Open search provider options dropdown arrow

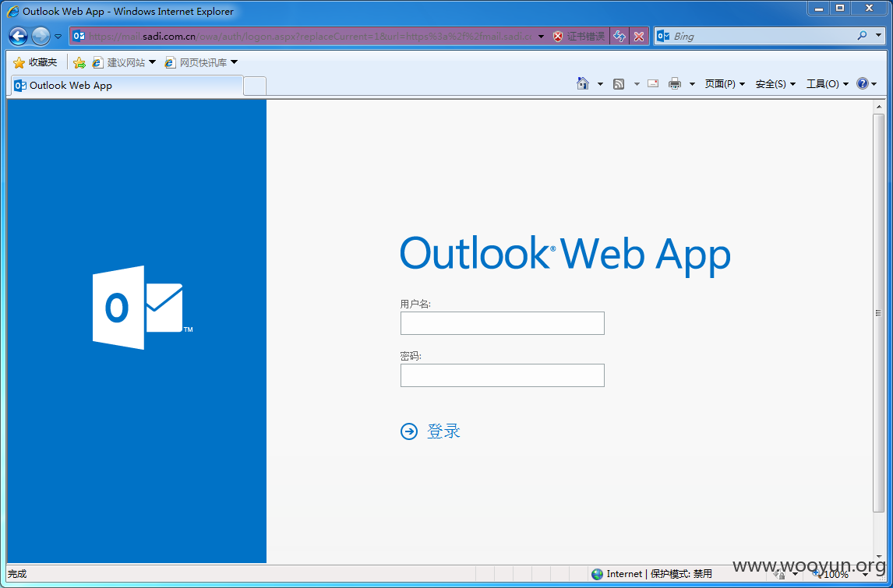coord(878,36)
